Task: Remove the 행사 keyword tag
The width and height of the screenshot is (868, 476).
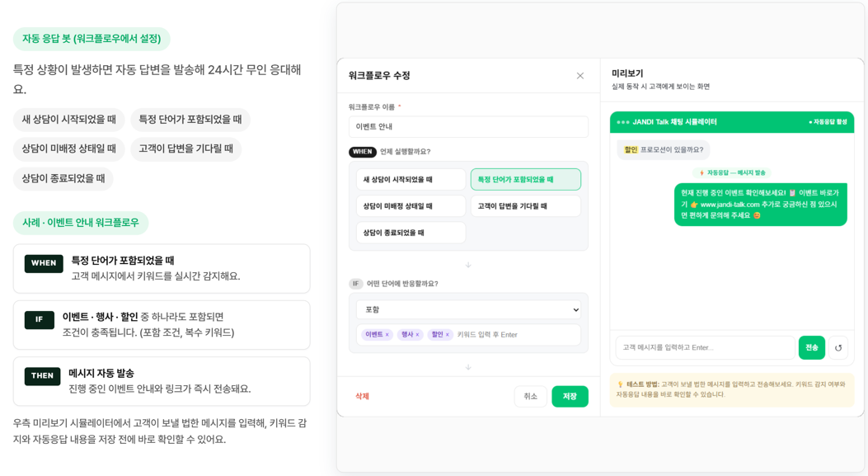Action: pyautogui.click(x=417, y=335)
